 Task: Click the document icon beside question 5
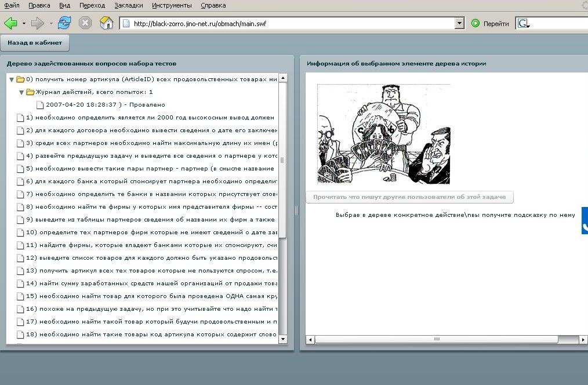coord(20,169)
